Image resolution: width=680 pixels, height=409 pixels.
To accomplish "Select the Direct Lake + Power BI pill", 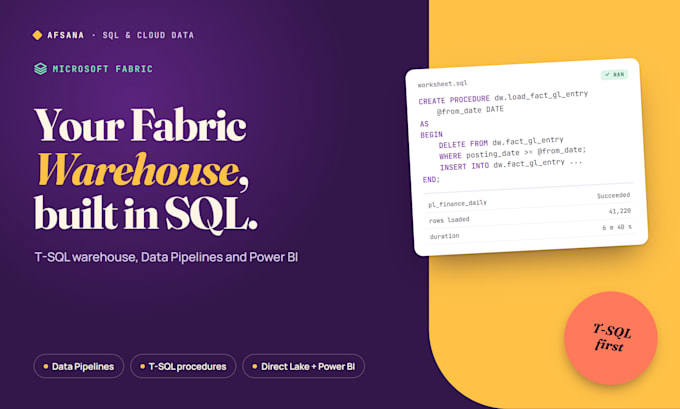I will tap(304, 366).
